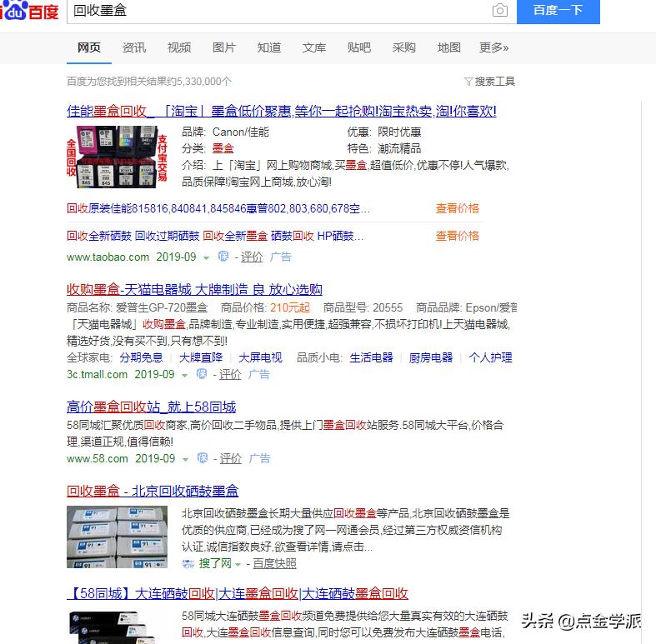Click 评价 on the tmall result
The width and height of the screenshot is (656, 644).
[x=230, y=374]
